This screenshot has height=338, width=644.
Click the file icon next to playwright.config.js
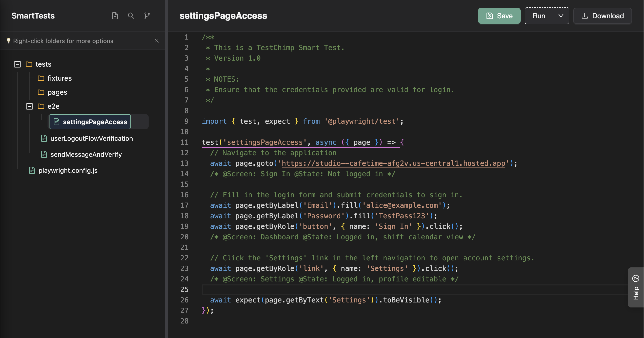[x=32, y=170]
